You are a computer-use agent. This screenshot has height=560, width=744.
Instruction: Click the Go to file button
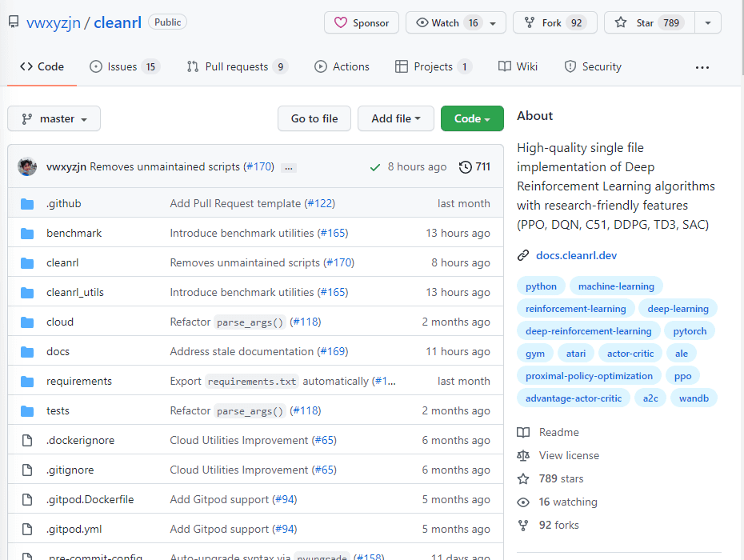[314, 118]
